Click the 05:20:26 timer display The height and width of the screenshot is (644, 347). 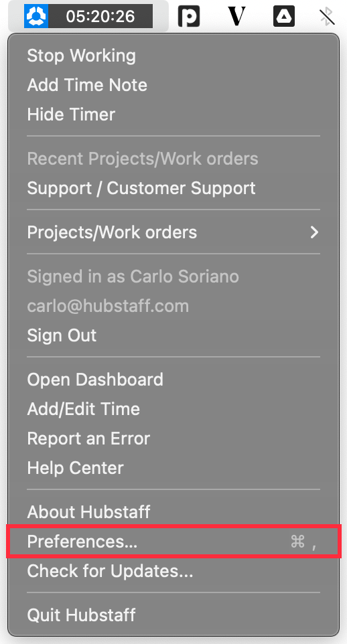pos(100,16)
